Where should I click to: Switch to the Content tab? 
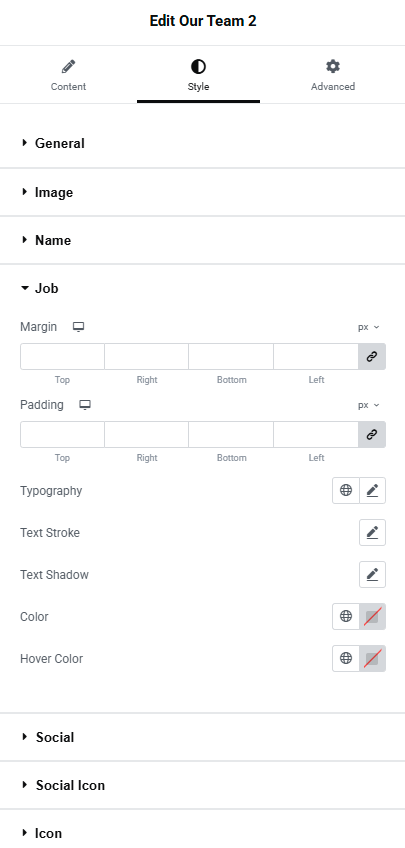tap(68, 75)
